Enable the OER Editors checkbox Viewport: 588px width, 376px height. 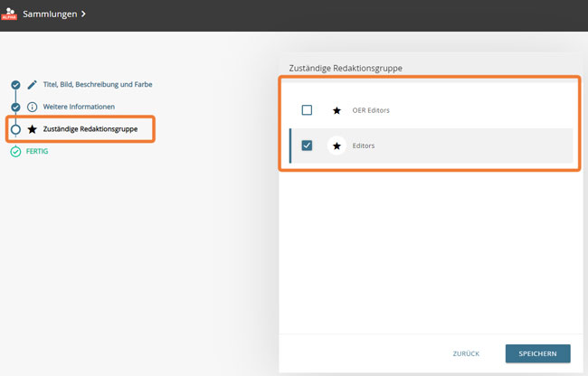pos(307,110)
